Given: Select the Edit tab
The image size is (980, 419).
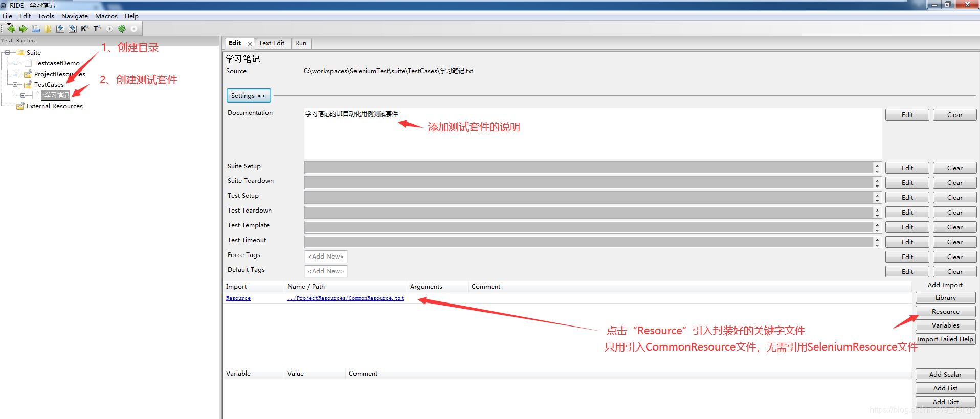Looking at the screenshot, I should [235, 43].
